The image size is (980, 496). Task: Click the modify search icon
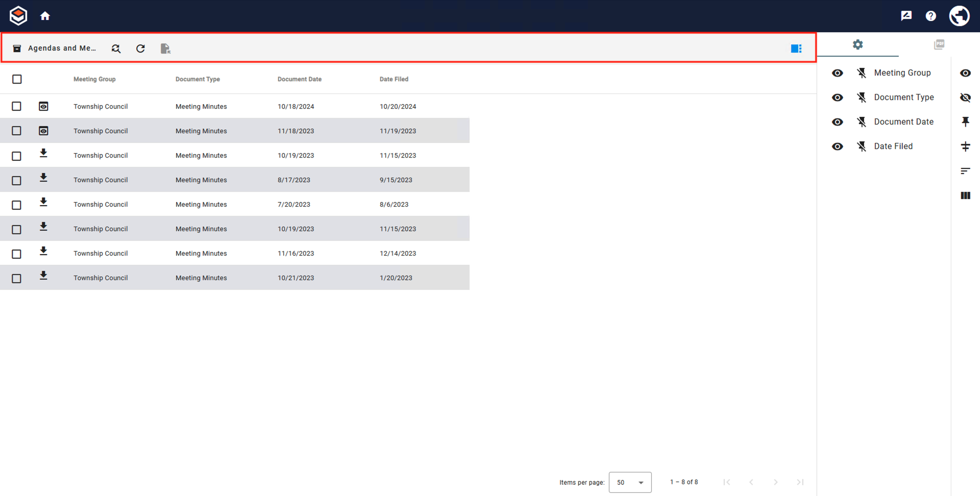(x=116, y=48)
